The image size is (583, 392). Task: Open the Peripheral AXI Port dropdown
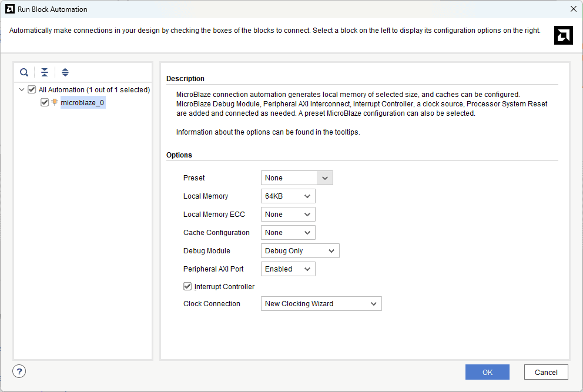pos(288,269)
